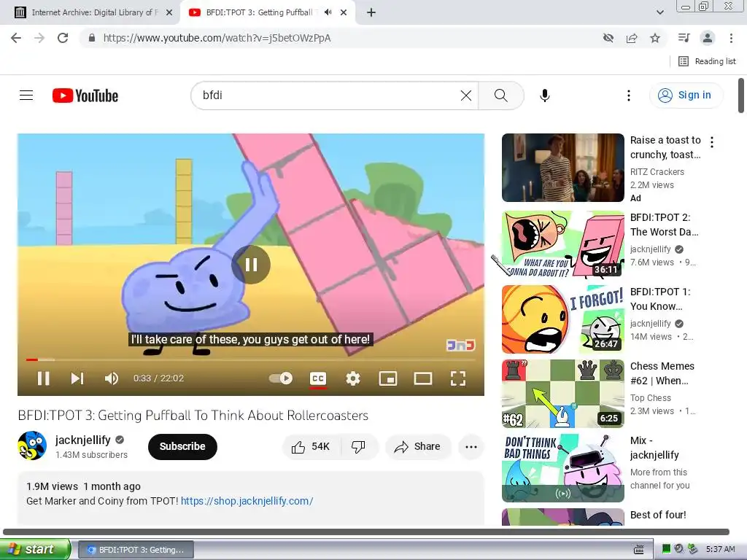Play BFDI:TPOT 2 The Worst Day thumbnail
The width and height of the screenshot is (747, 560).
click(x=562, y=244)
